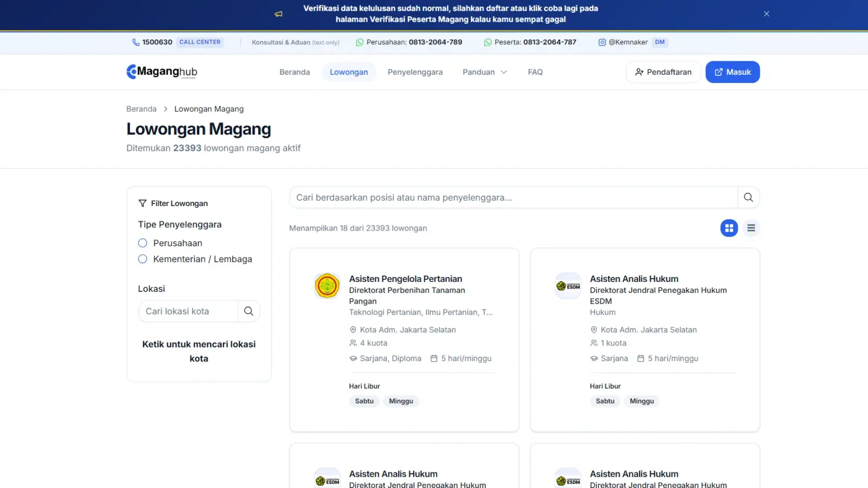Click the Kementerian Pertanian logo on first card
The width and height of the screenshot is (868, 488).
click(x=327, y=286)
